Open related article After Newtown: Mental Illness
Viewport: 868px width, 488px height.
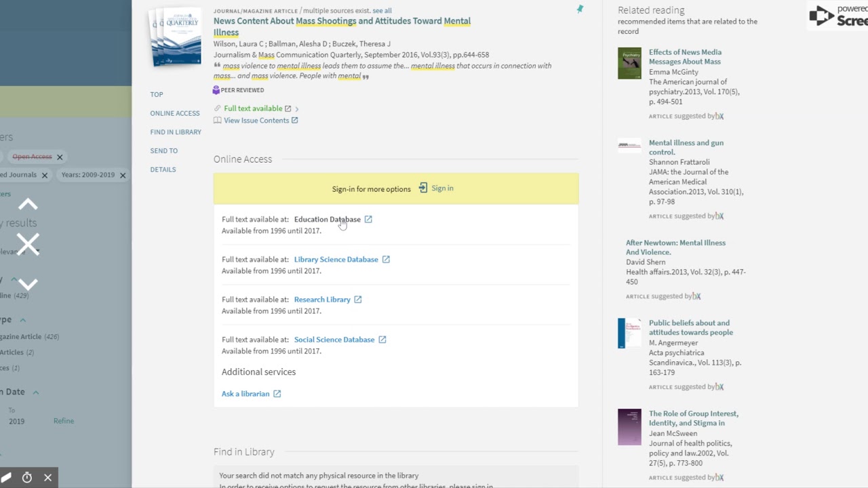[x=675, y=247]
